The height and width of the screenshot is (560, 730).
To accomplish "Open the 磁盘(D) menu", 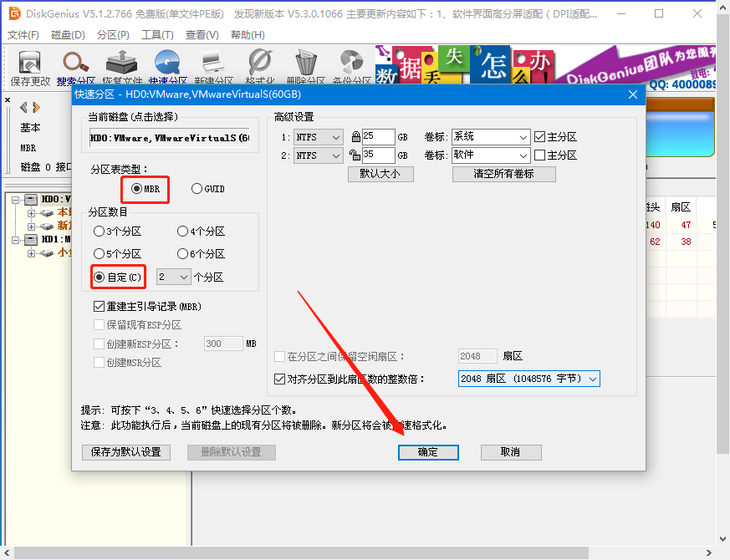I will pos(68,34).
